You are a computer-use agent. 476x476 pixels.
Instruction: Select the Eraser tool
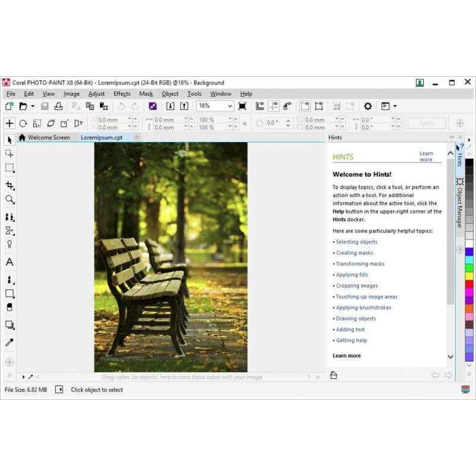coord(10,308)
